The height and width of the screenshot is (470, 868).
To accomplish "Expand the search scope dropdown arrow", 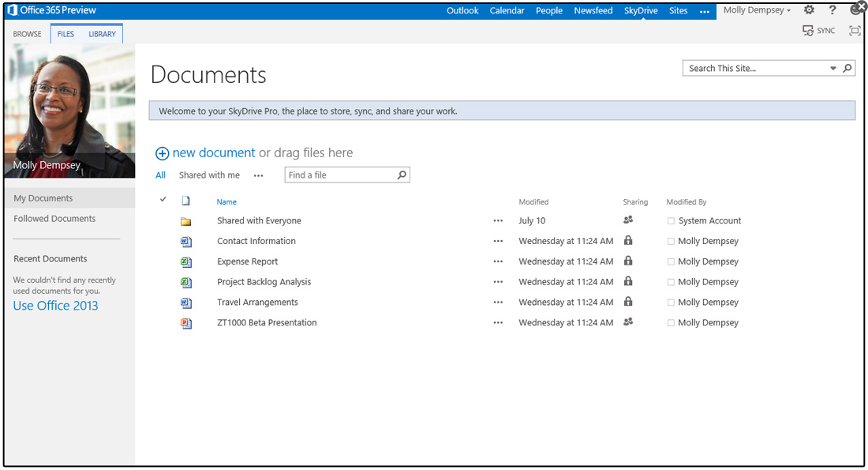I will click(832, 68).
